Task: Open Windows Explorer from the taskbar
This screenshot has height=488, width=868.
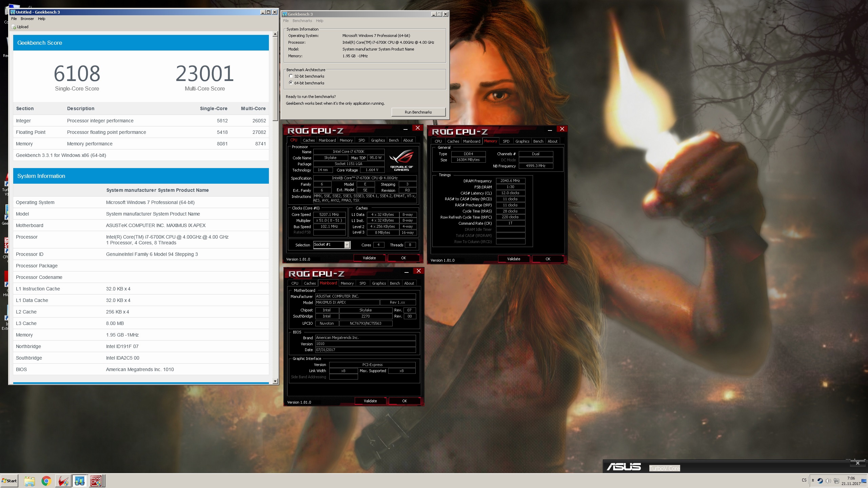Action: point(29,481)
